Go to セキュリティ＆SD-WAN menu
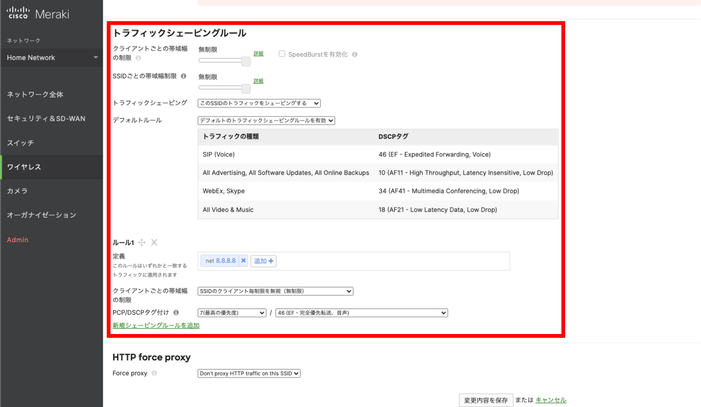701x407 pixels. coord(46,119)
